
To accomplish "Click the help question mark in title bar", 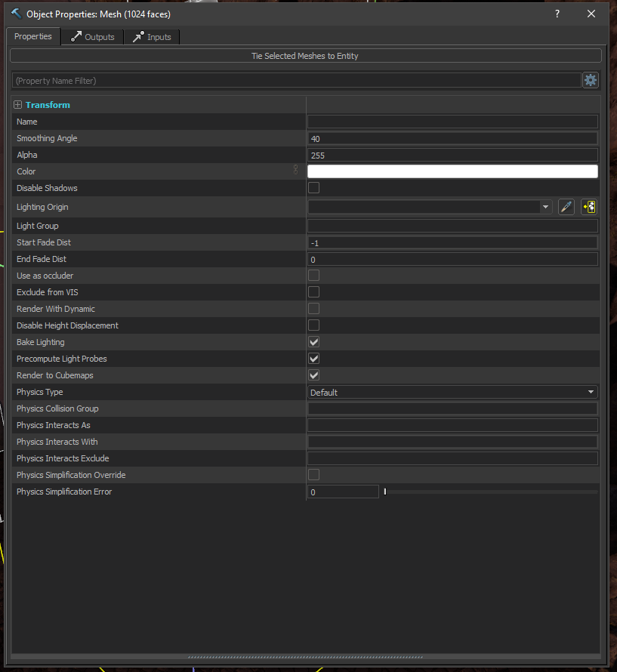I will 557,14.
